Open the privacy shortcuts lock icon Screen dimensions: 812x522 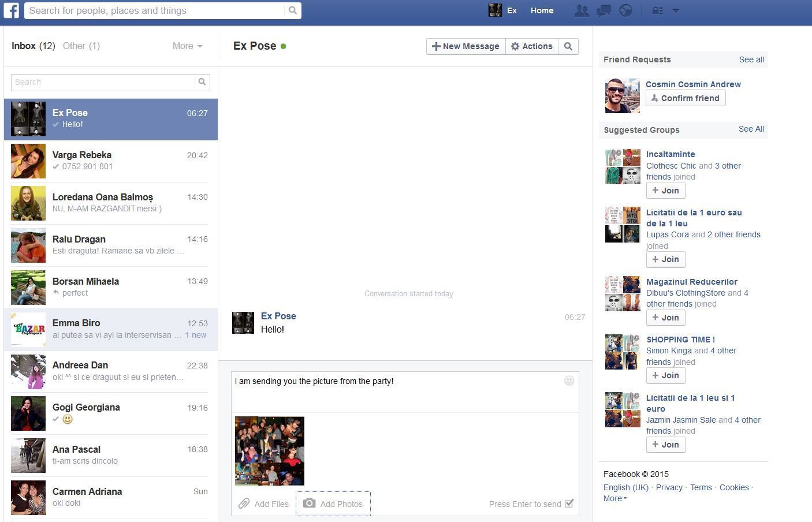pyautogui.click(x=657, y=10)
